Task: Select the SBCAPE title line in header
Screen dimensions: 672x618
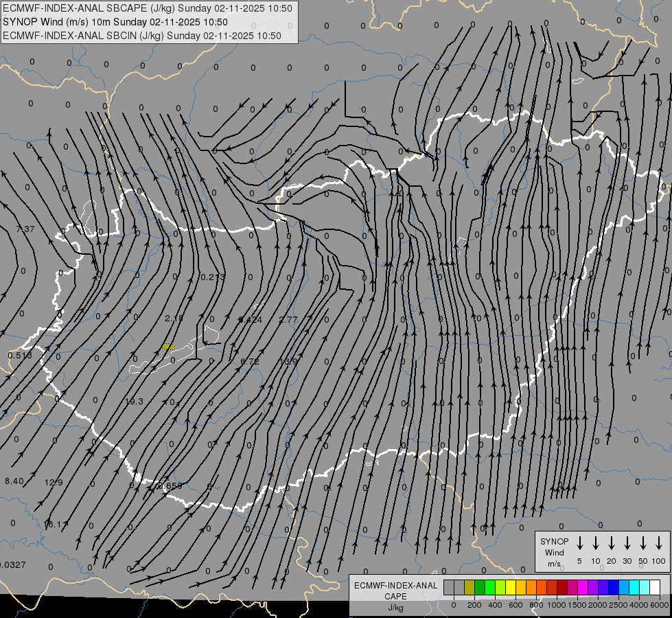Action: (x=148, y=8)
